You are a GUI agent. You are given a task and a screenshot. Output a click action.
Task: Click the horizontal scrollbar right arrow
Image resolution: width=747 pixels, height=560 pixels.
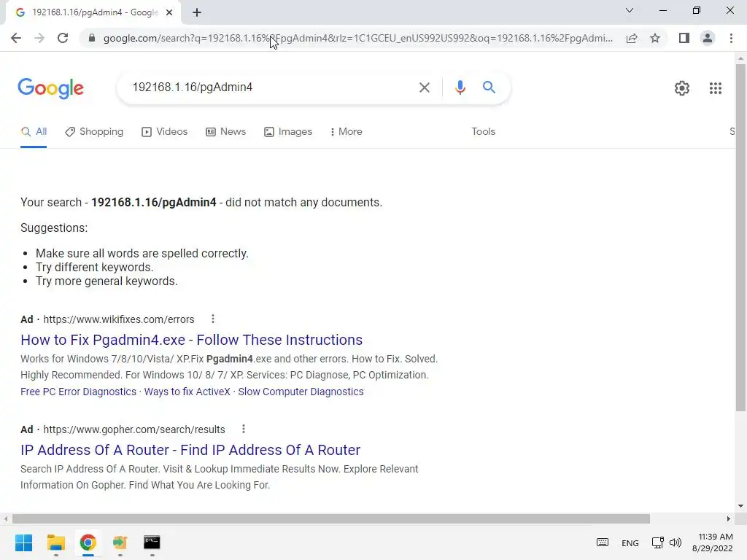click(x=729, y=518)
